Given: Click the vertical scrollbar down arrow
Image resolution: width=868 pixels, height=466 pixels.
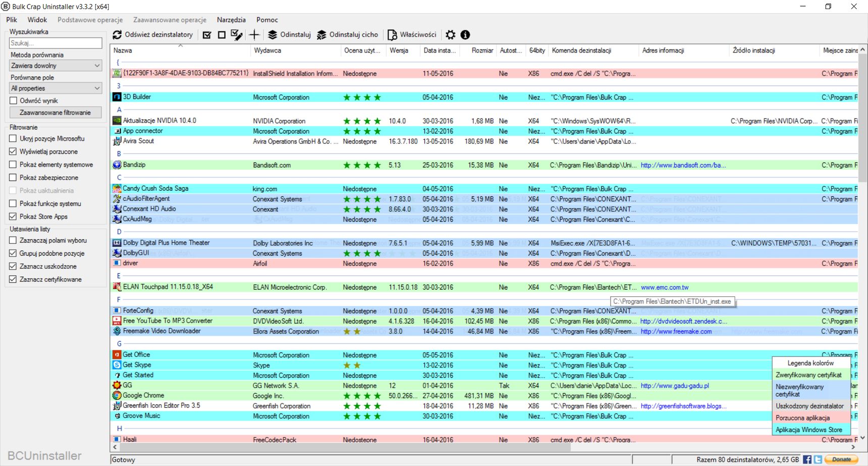Looking at the screenshot, I should [x=862, y=438].
